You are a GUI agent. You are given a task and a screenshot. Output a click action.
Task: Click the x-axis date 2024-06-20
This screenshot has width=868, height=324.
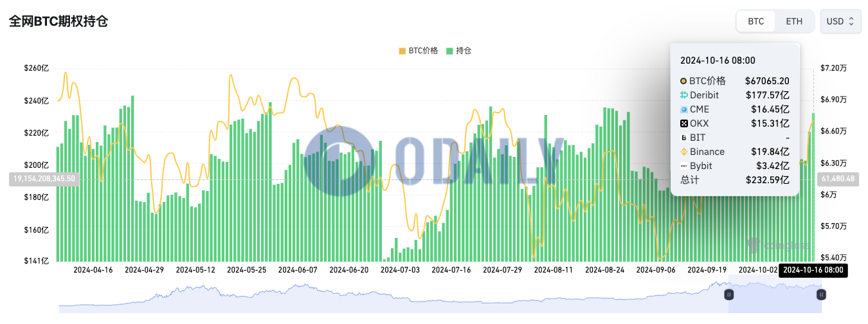[349, 271]
